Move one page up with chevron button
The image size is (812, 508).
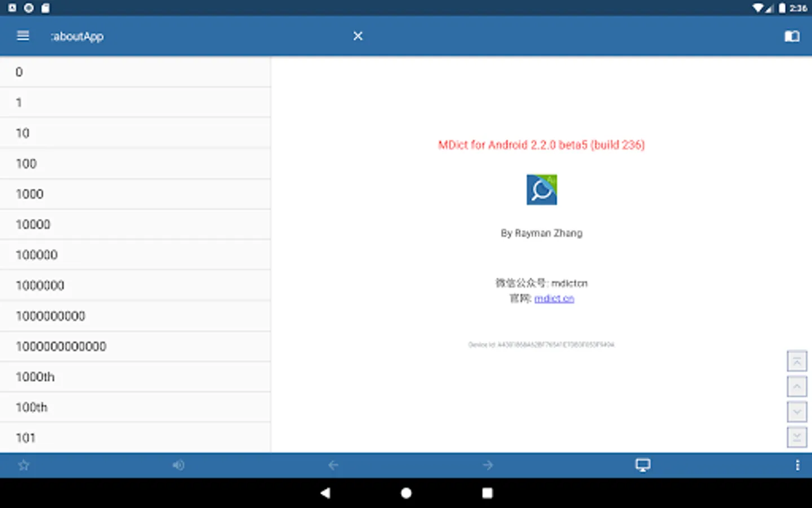pyautogui.click(x=797, y=387)
